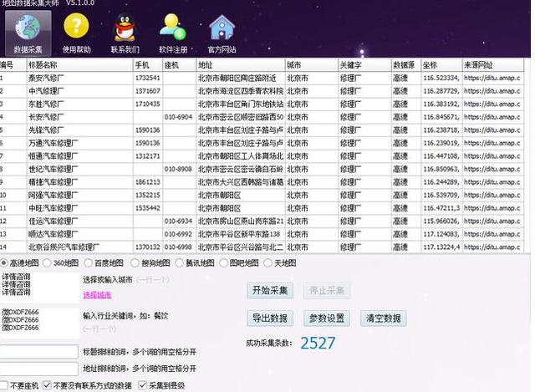Select the 泰安汽修厂 table row
535x392 pixels.
tap(78, 78)
